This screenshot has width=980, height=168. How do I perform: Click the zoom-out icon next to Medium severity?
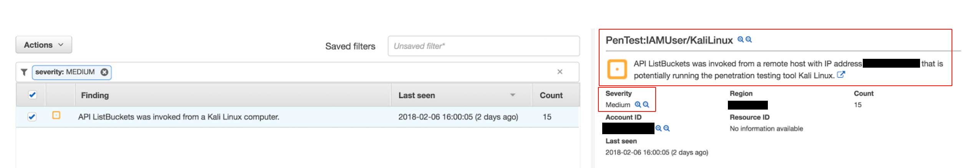[646, 105]
